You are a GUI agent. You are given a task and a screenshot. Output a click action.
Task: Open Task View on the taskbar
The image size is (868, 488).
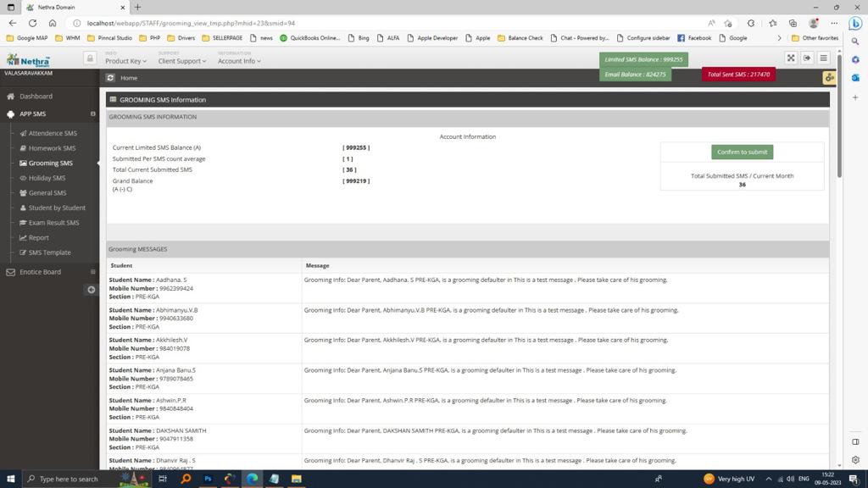point(163,479)
